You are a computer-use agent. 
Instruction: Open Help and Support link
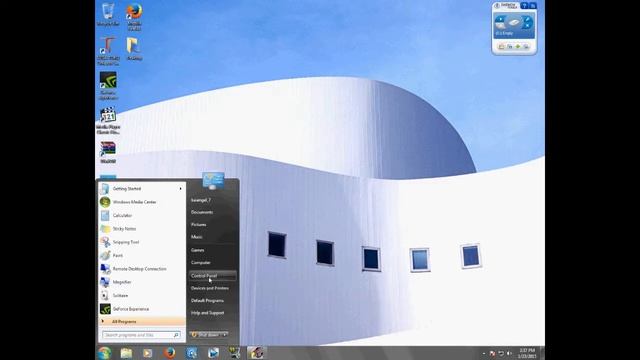pyautogui.click(x=212, y=313)
